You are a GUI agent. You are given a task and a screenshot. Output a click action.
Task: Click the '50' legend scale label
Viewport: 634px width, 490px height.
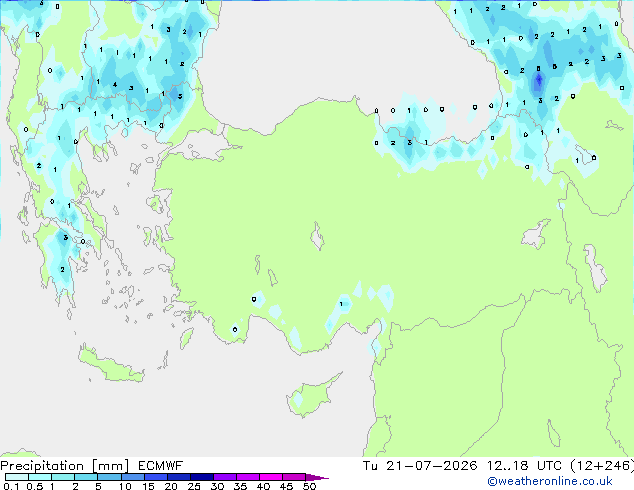pyautogui.click(x=309, y=486)
